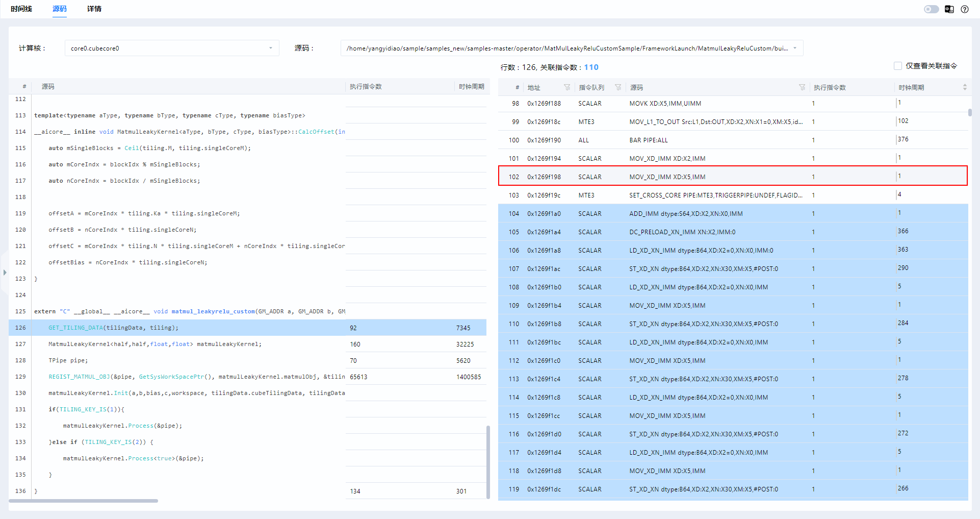
Task: Click address 0x1269f188 in row 98
Action: (544, 103)
